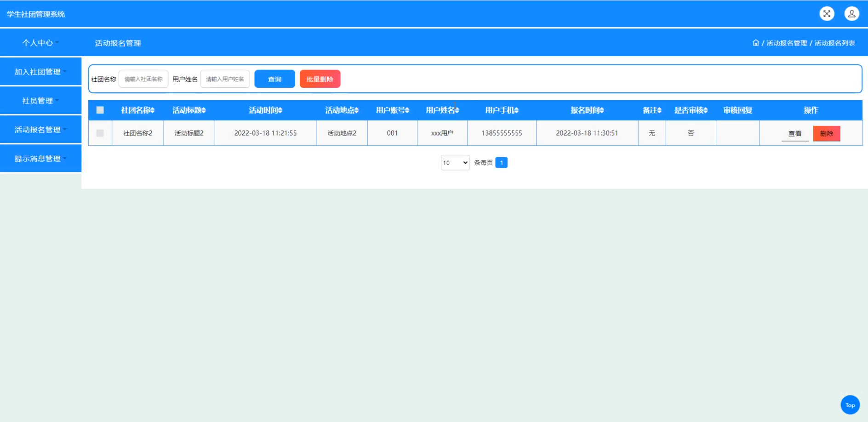Toggle fullscreen using the top bar icon
The width and height of the screenshot is (868, 422).
click(x=827, y=14)
